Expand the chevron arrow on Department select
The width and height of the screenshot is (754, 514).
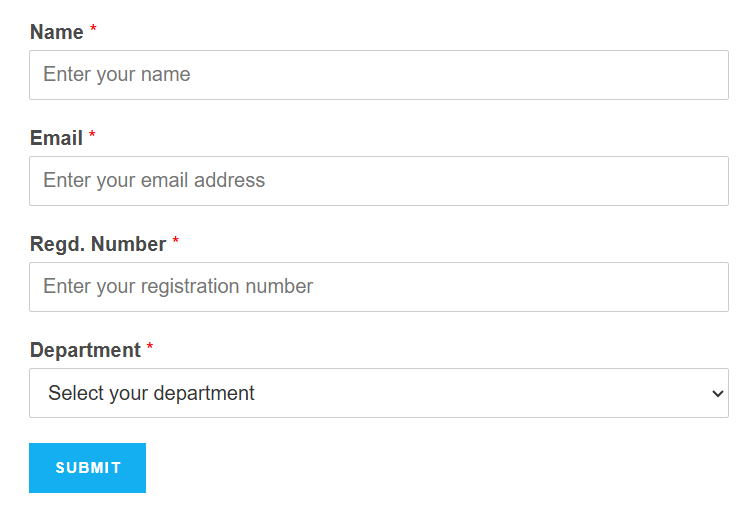[717, 394]
